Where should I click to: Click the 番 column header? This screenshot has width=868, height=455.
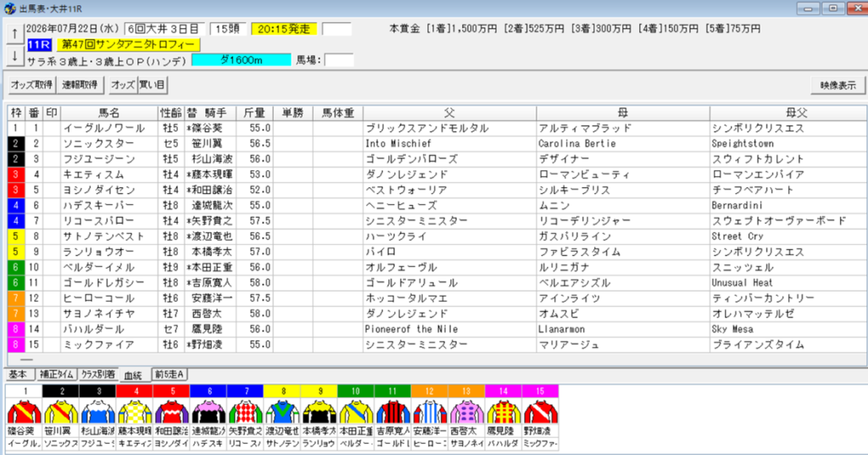34,113
